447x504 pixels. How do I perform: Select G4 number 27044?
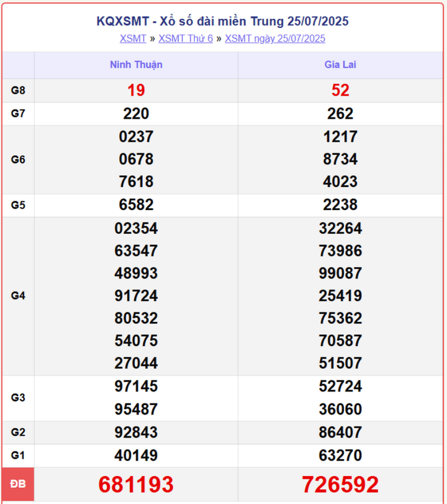(136, 363)
